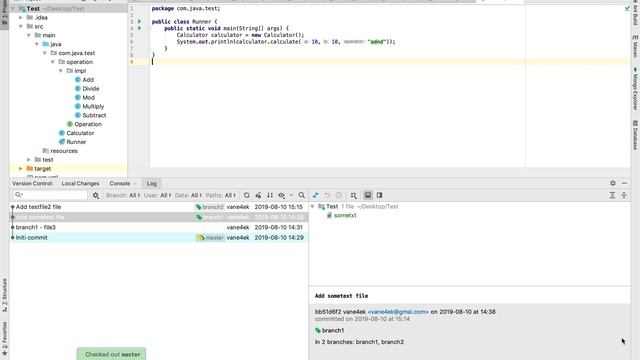Click the history clock icon in details toolbar

(338, 196)
